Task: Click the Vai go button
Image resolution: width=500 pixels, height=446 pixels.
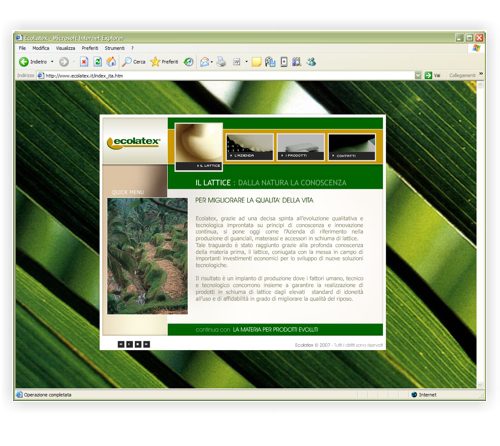Action: point(432,76)
